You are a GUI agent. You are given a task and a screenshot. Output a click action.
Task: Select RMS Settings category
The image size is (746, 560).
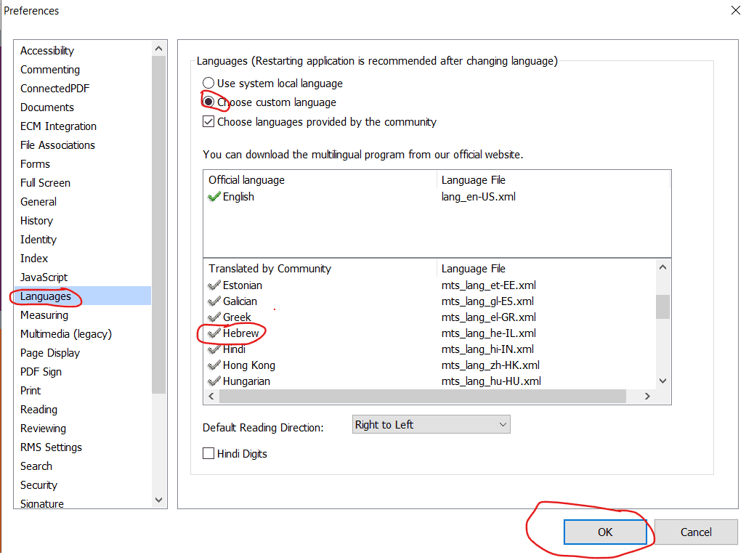point(51,447)
